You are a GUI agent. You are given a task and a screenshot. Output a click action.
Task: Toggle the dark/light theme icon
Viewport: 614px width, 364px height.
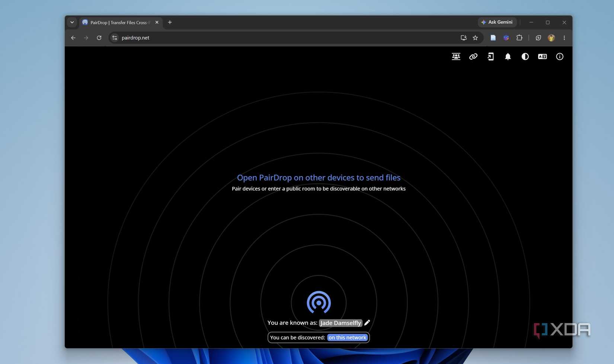525,57
